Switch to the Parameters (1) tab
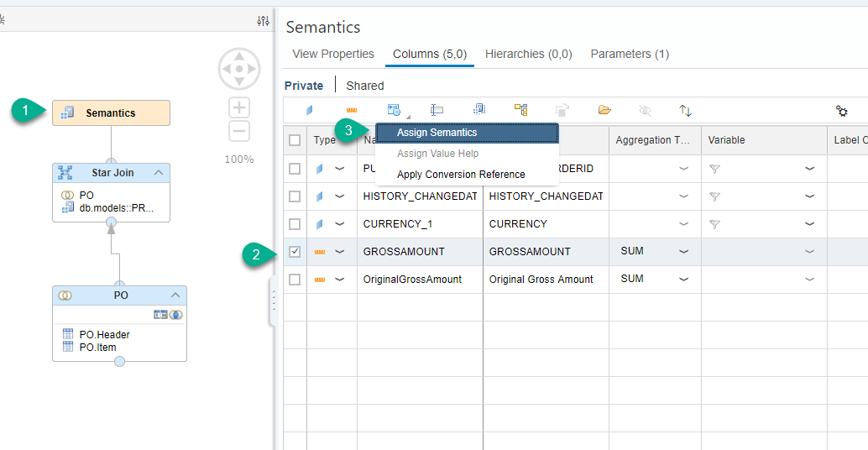This screenshot has width=868, height=450. point(630,55)
